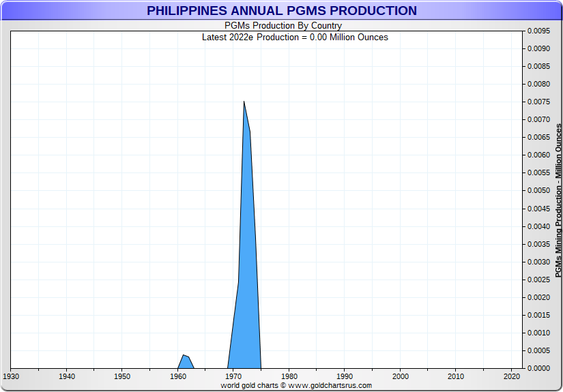Image resolution: width=563 pixels, height=392 pixels.
Task: Select the 1970 x-axis year label
Action: pos(233,376)
